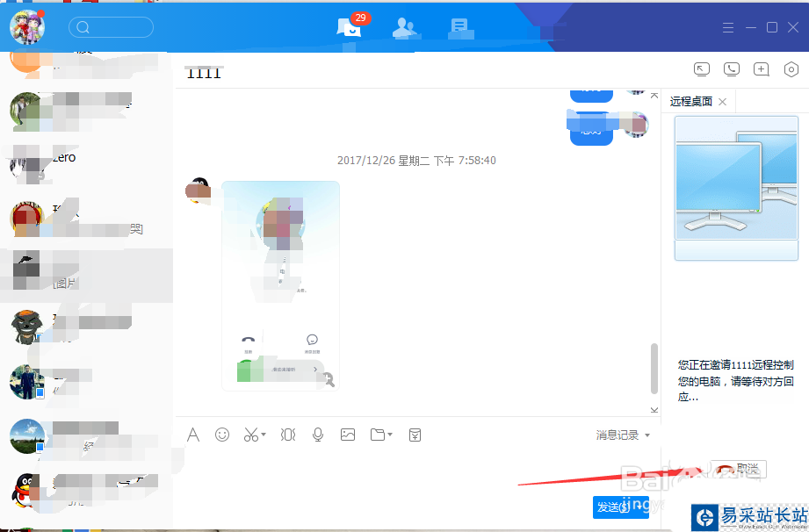This screenshot has width=809, height=532.
Task: Click the chat history vertical scrollbar
Action: pyautogui.click(x=654, y=369)
